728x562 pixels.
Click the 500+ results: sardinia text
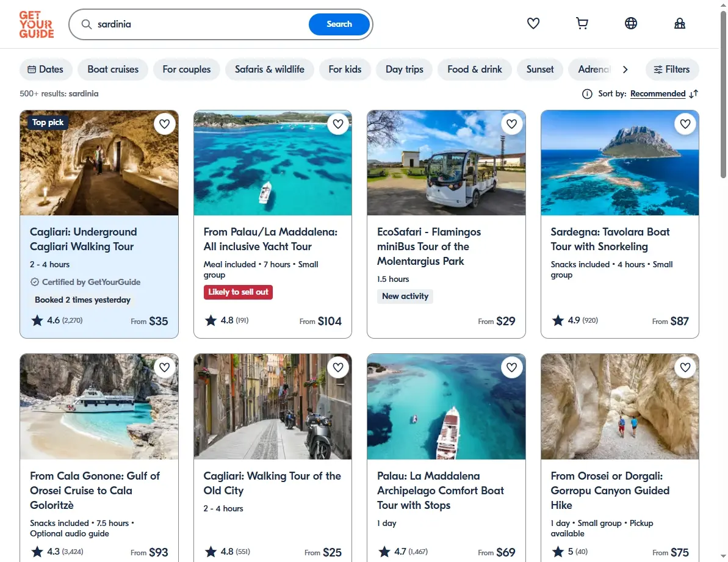click(59, 94)
